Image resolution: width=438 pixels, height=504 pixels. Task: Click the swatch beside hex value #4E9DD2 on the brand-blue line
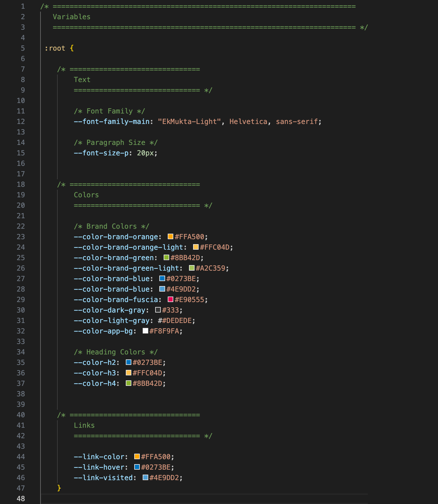(x=162, y=289)
